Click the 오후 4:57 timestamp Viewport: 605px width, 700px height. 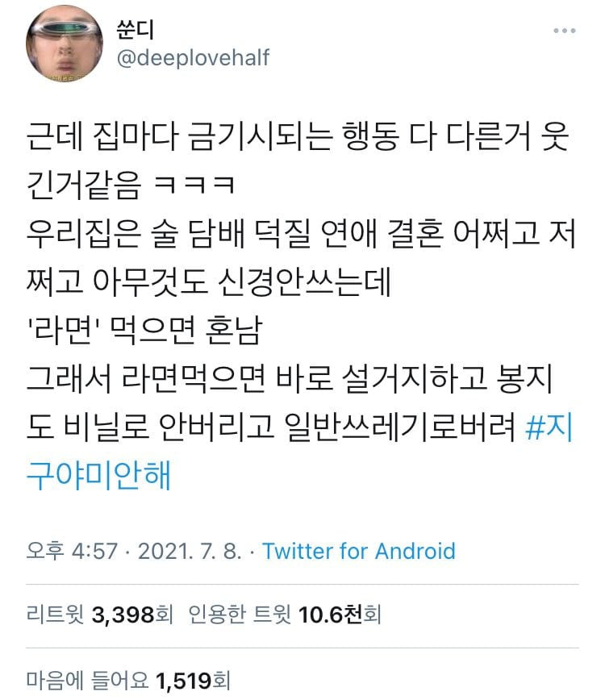tap(72, 551)
